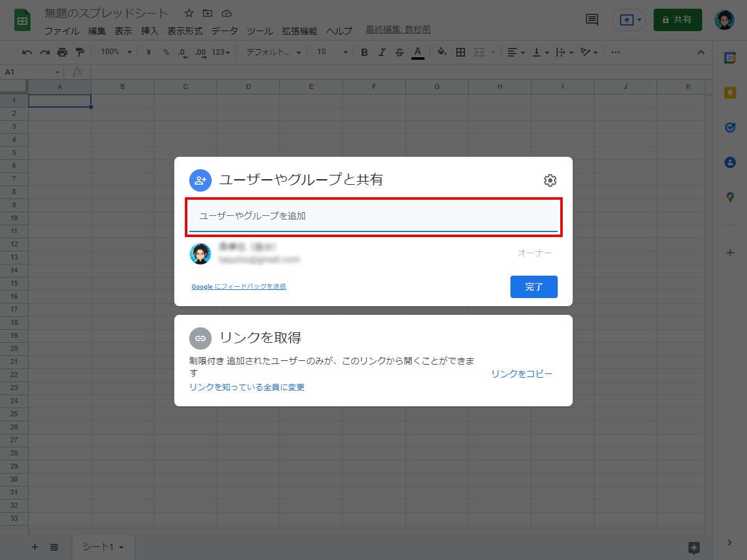Screen dimensions: 747x560
Task: Open zoom level 100% dropdown
Action: coord(116,52)
